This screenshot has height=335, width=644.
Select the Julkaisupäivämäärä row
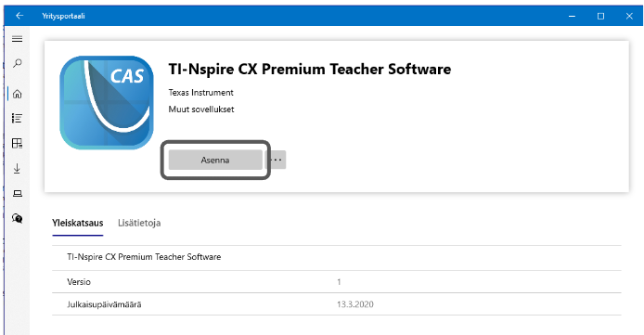pos(337,304)
